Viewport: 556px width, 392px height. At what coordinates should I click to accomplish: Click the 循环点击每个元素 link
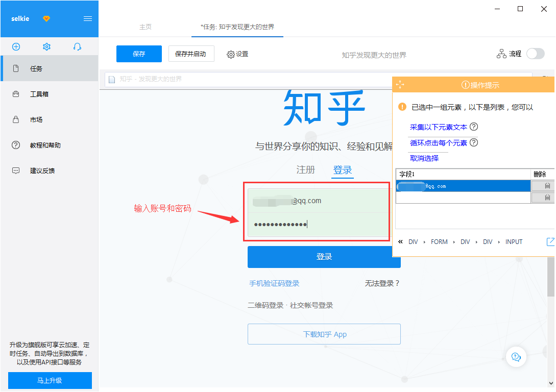pos(438,143)
